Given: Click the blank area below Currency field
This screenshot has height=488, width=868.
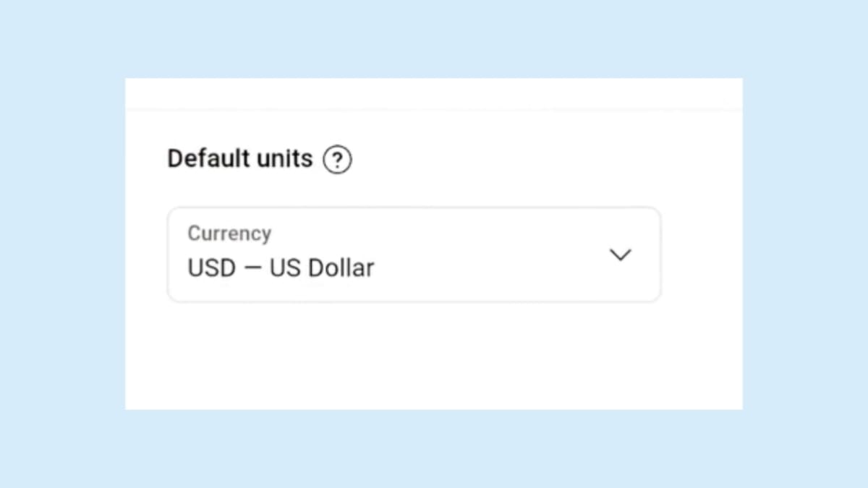Looking at the screenshot, I should pyautogui.click(x=414, y=354).
